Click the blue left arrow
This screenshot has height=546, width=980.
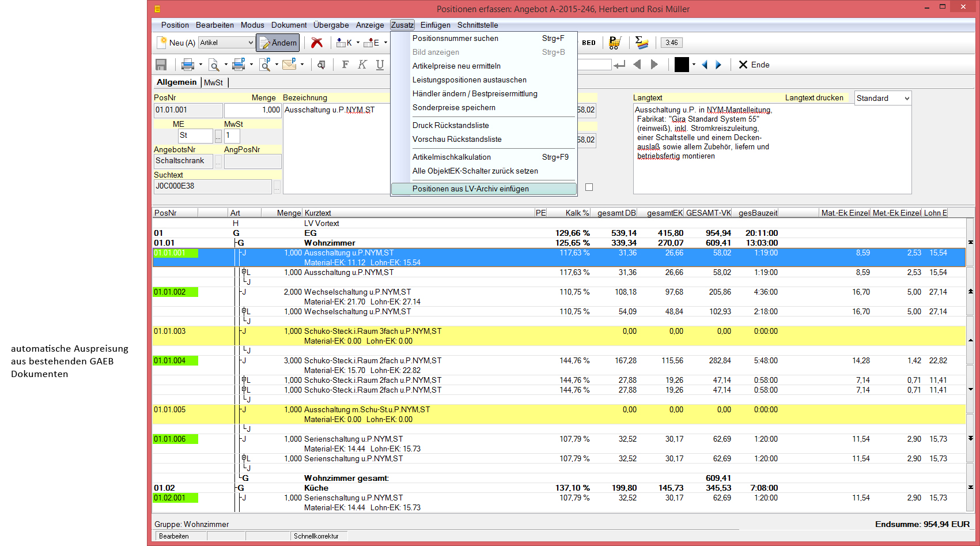[704, 65]
